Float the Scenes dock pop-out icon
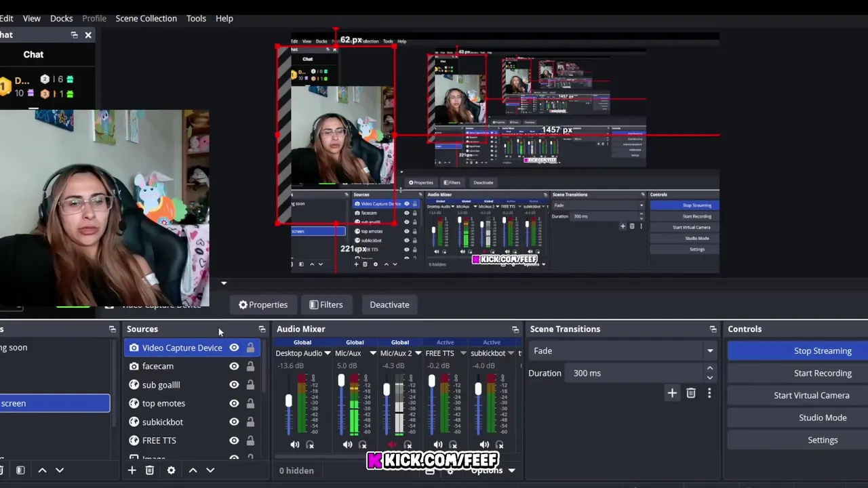 click(112, 329)
